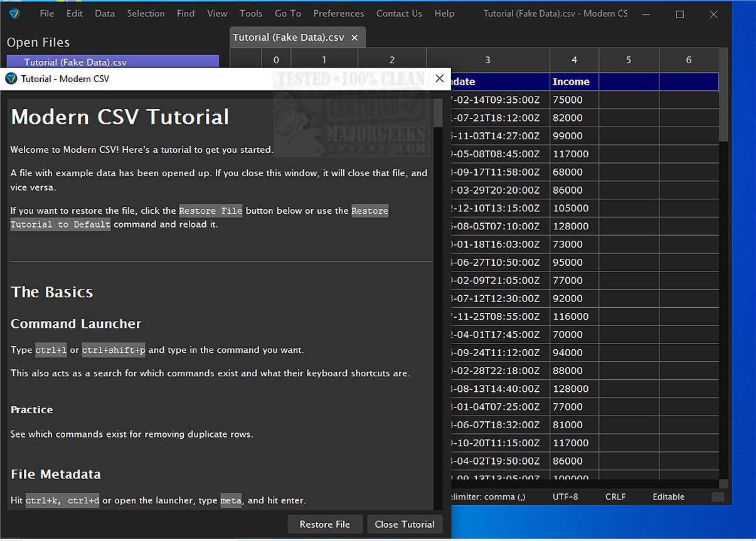Screen dimensions: 756x541
Task: Click the date cell ending 12-10T13:15:00Z
Action: click(x=500, y=208)
